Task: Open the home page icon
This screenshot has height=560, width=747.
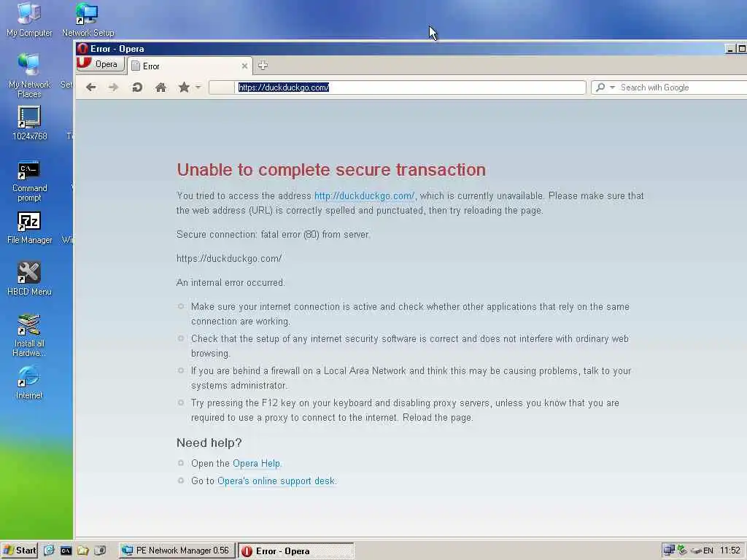Action: (x=161, y=87)
